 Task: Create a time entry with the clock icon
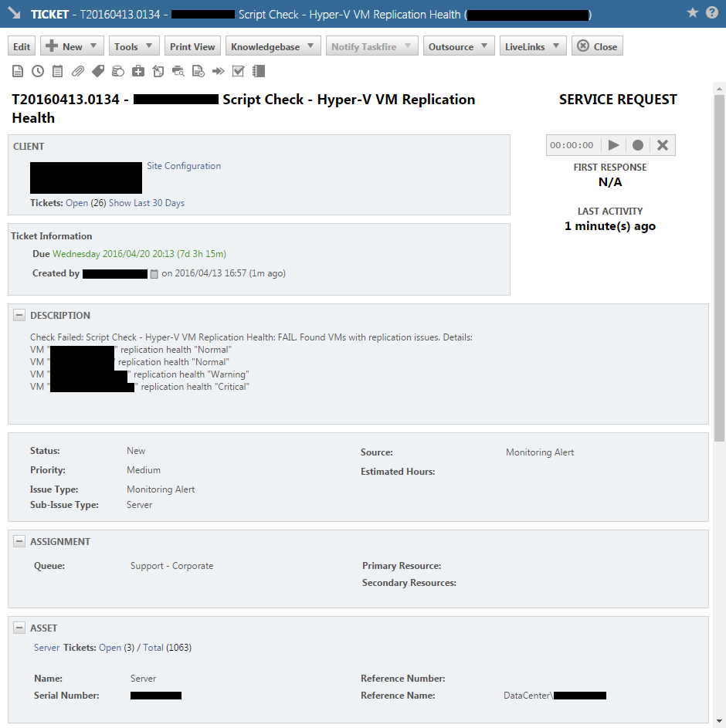tap(37, 70)
